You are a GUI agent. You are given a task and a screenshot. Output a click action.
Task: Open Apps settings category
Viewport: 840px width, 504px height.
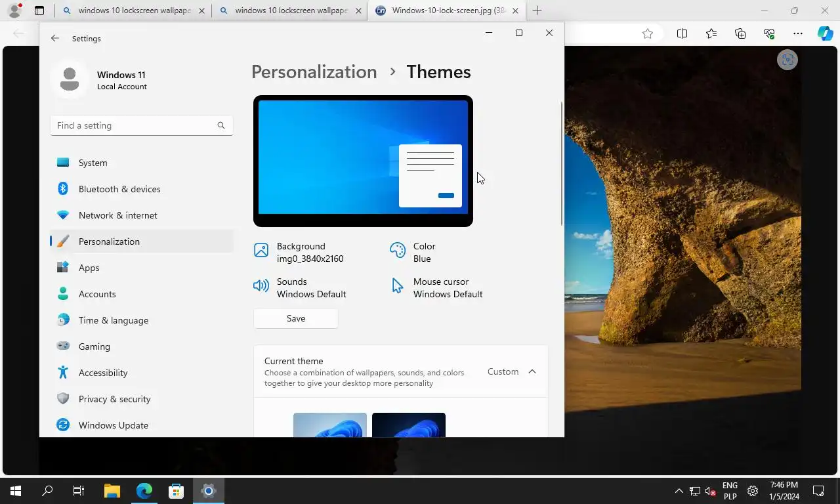[142, 268]
